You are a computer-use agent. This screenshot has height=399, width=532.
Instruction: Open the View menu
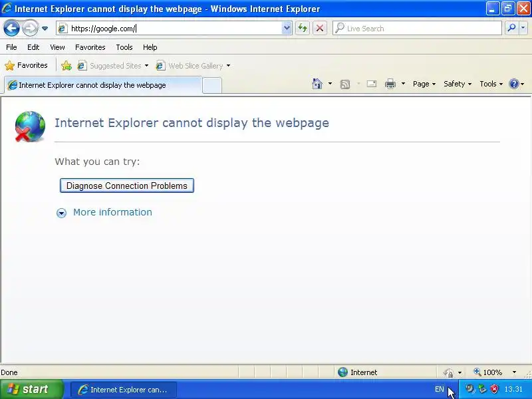(57, 47)
